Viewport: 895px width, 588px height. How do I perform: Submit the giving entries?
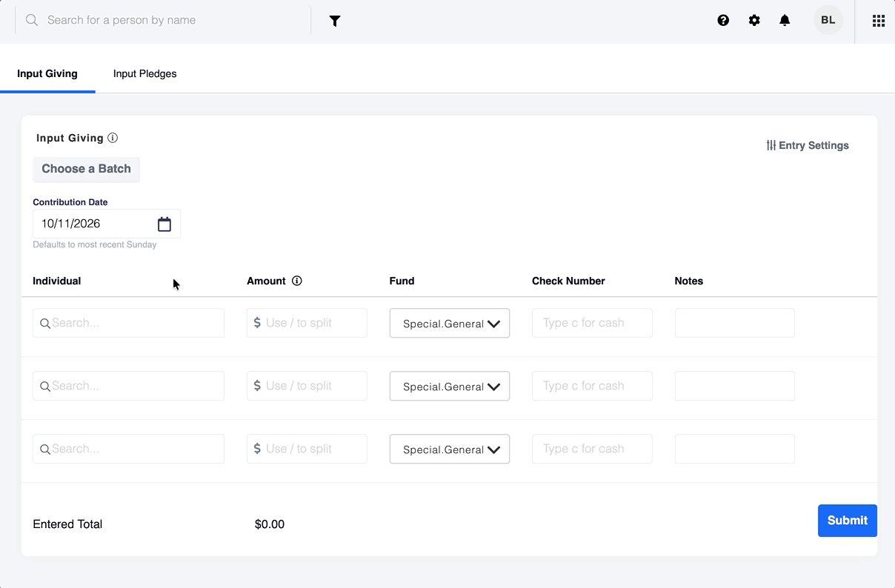[848, 521]
